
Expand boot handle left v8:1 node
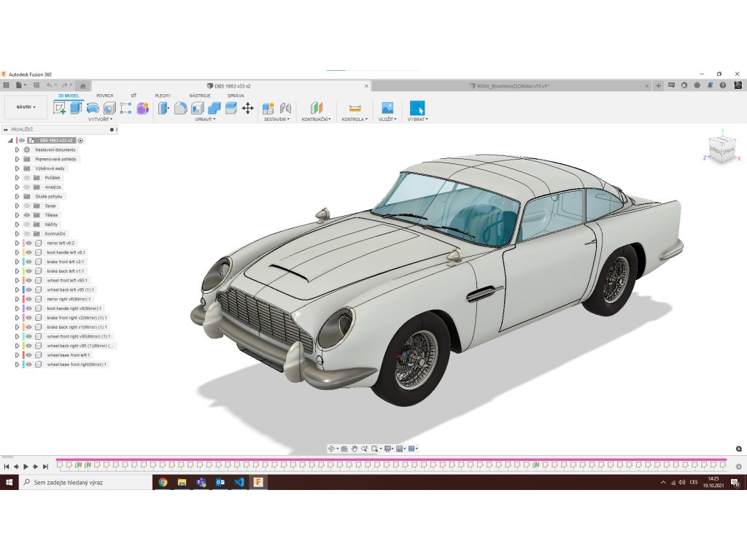click(18, 252)
